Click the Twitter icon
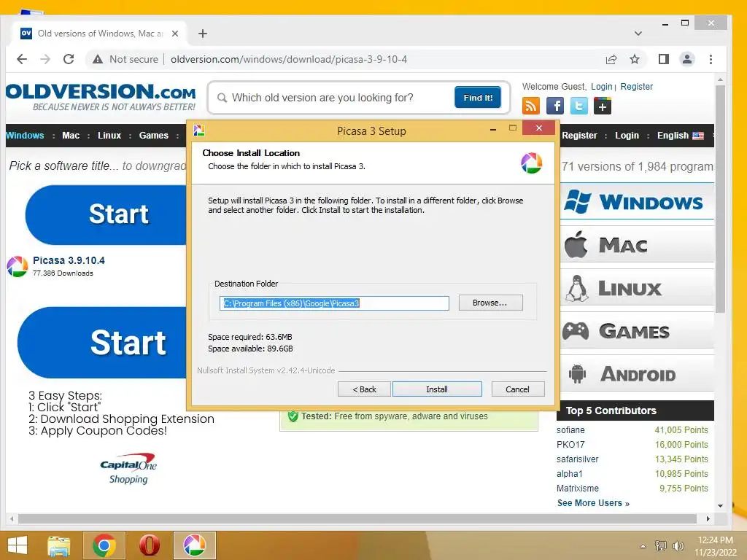Image resolution: width=747 pixels, height=560 pixels. tap(578, 106)
